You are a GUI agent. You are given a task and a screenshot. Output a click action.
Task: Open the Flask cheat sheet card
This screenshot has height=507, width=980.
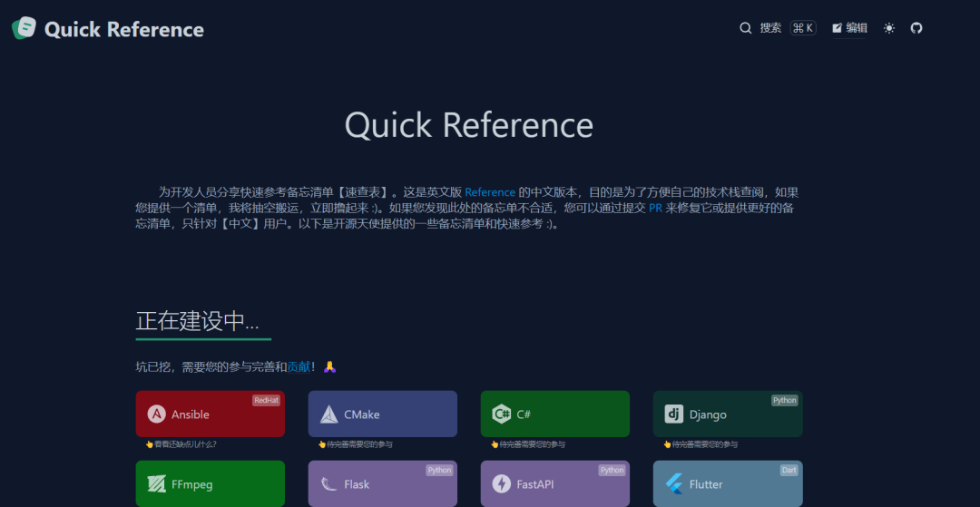(383, 484)
